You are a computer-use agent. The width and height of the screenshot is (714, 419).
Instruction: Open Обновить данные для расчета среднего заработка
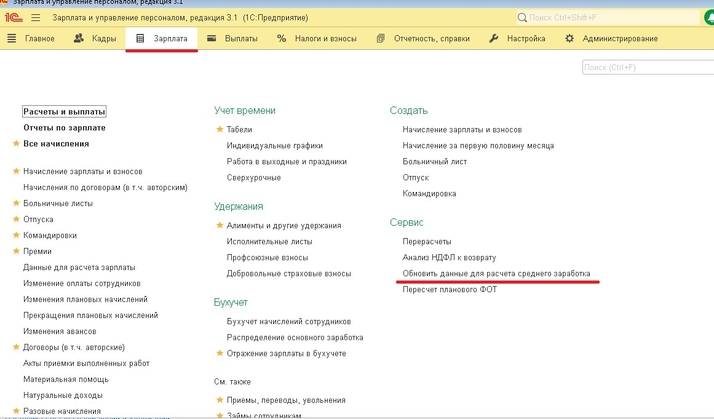click(x=496, y=273)
